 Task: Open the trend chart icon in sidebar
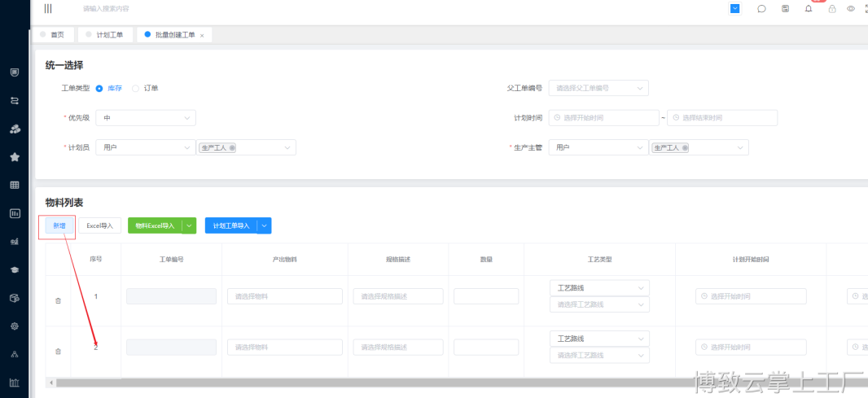[15, 242]
